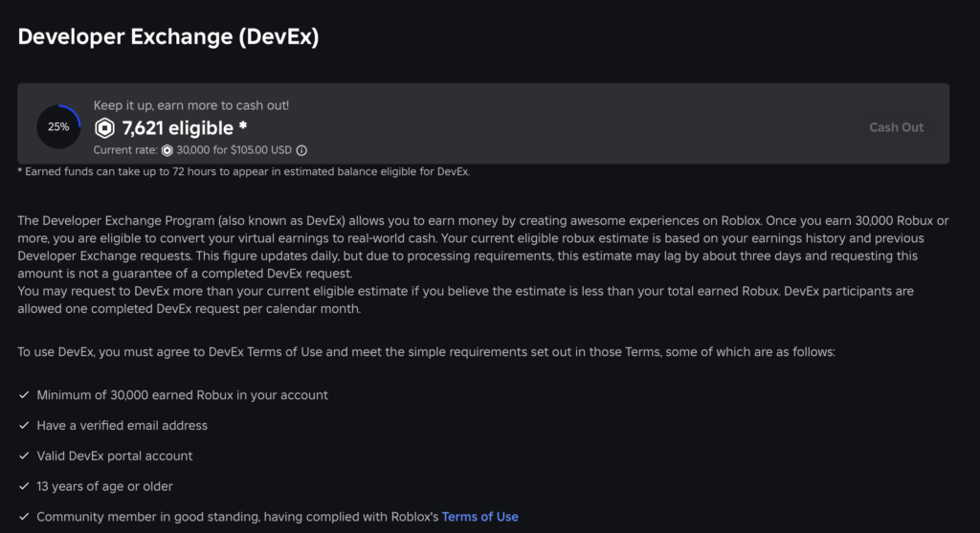Click the checkmark beside Valid DevEx portal account
This screenshot has height=533, width=980.
24,456
